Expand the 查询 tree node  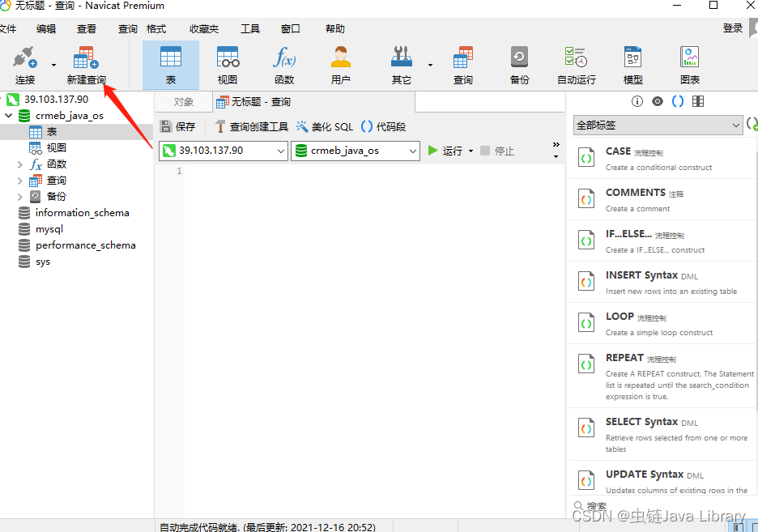(x=19, y=181)
